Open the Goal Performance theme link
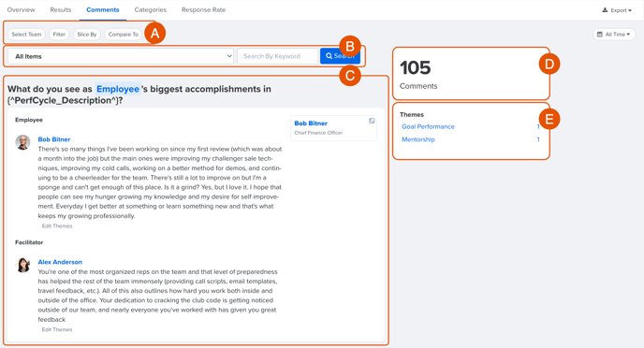Screen dimensions: 644x348 (428, 126)
